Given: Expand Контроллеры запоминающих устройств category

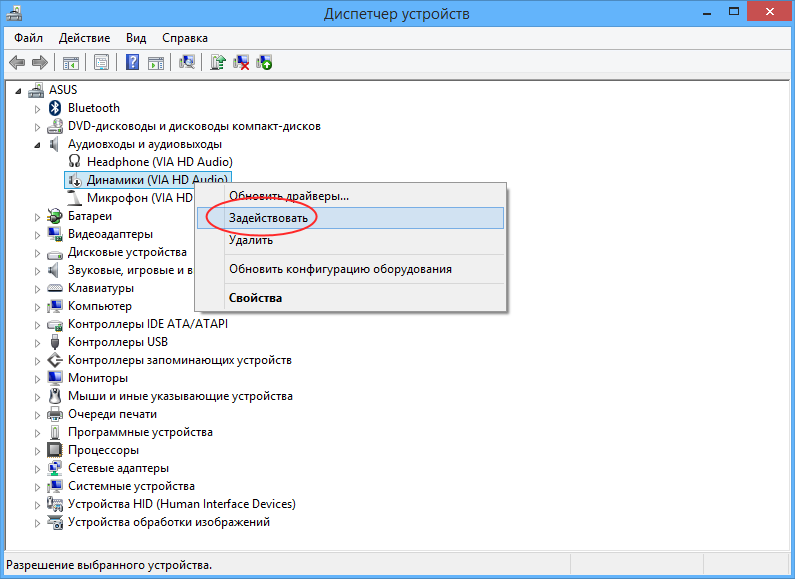Looking at the screenshot, I should [x=37, y=361].
